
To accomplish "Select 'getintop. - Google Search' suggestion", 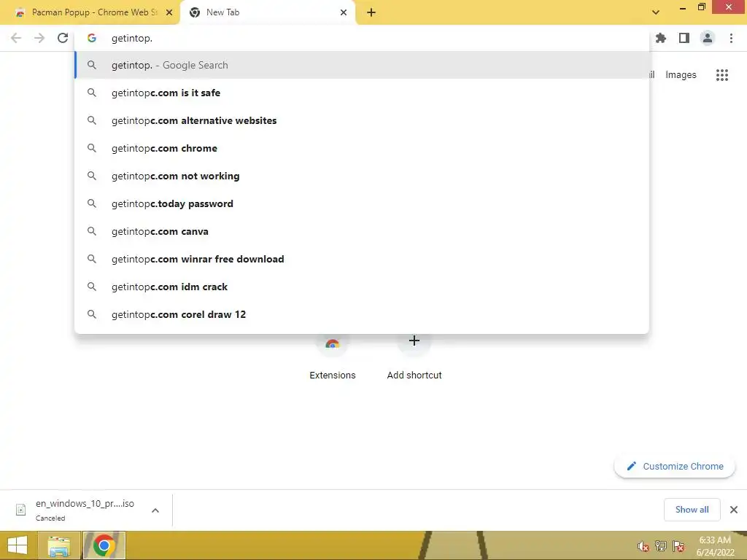I will (x=362, y=65).
